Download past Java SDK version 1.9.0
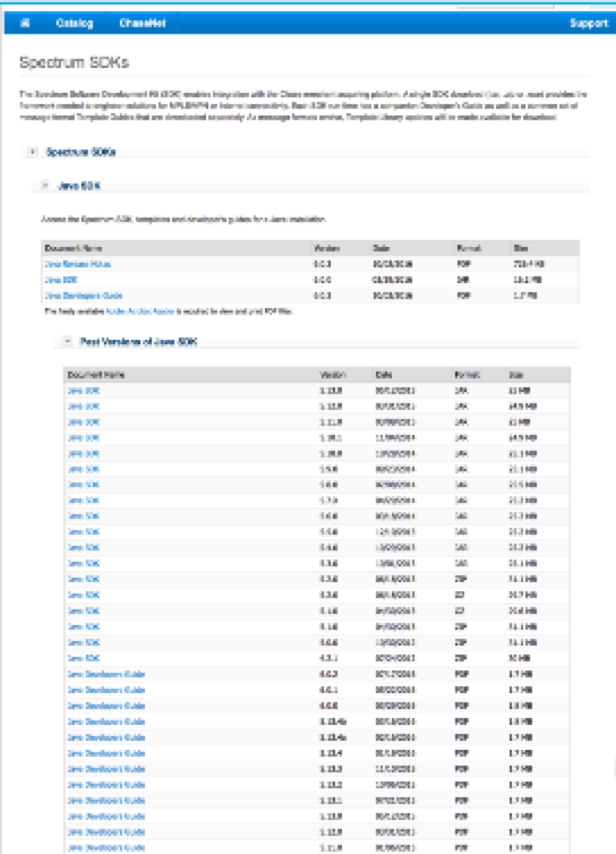This screenshot has width=616, height=854. point(84,469)
